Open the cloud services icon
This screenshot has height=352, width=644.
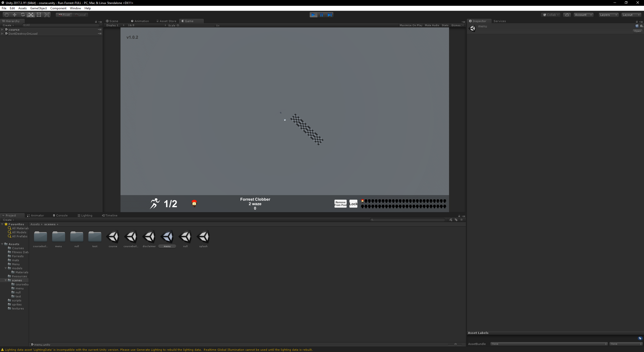(x=567, y=15)
